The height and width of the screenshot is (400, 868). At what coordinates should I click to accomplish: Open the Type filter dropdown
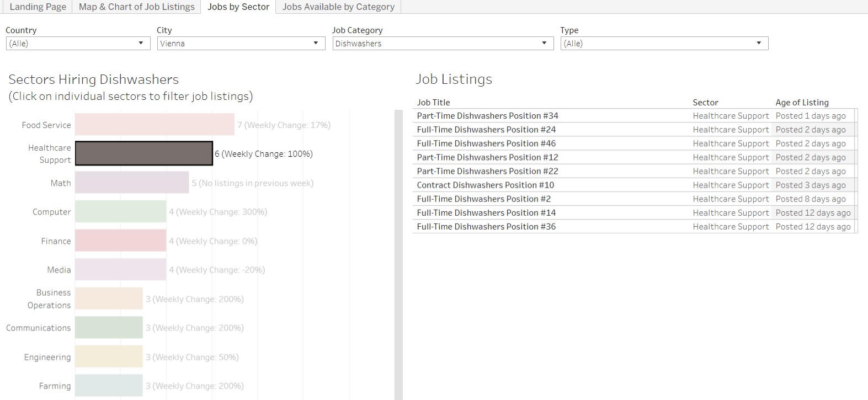pyautogui.click(x=664, y=44)
